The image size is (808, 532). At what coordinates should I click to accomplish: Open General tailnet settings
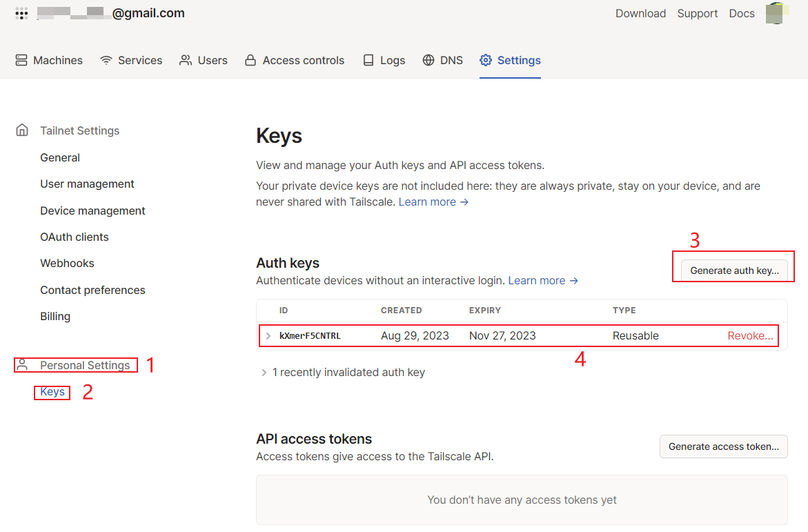tap(60, 157)
